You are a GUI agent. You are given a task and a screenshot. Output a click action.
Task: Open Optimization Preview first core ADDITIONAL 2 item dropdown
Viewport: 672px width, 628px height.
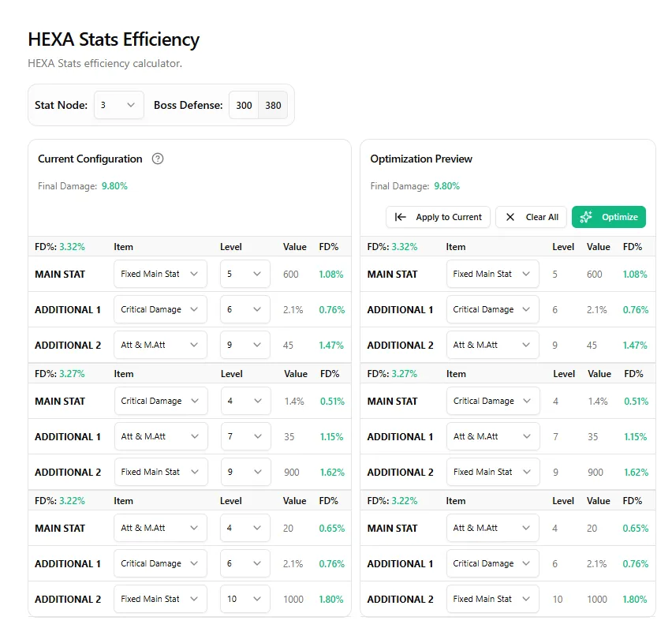(492, 345)
